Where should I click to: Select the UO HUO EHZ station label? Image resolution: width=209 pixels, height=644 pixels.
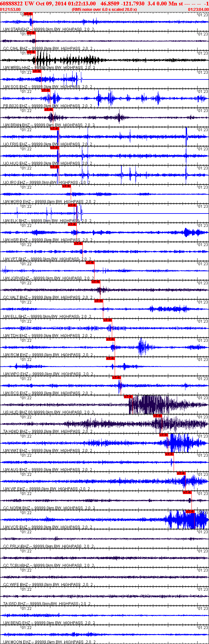pyautogui.click(x=15, y=163)
